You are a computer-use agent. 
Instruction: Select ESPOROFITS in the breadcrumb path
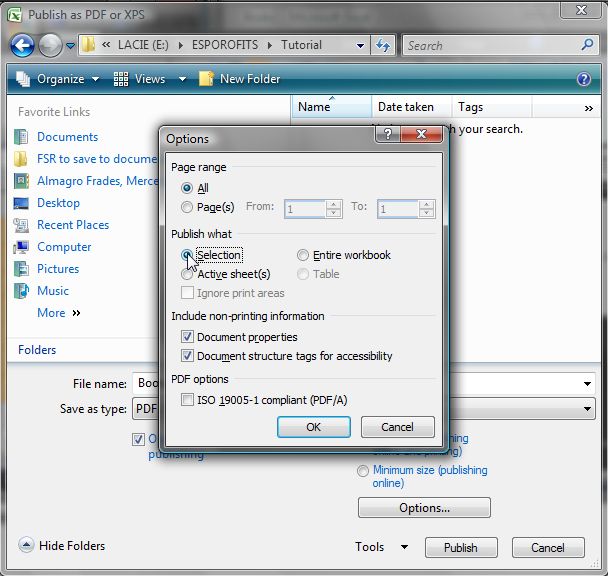click(225, 45)
